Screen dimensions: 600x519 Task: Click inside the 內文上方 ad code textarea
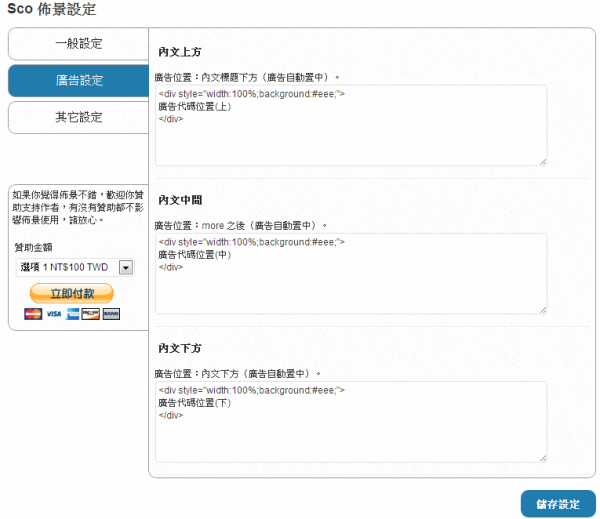coord(350,125)
